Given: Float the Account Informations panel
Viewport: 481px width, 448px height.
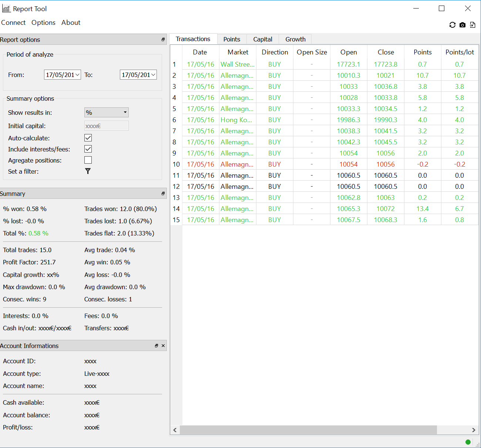Looking at the screenshot, I should click(x=157, y=345).
